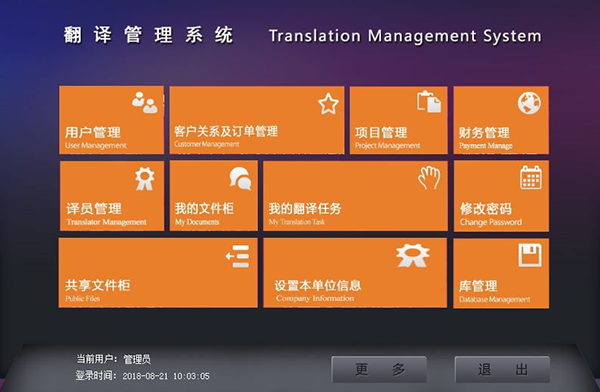Open 客户关系及订单管理 Customer Management

[x=257, y=120]
